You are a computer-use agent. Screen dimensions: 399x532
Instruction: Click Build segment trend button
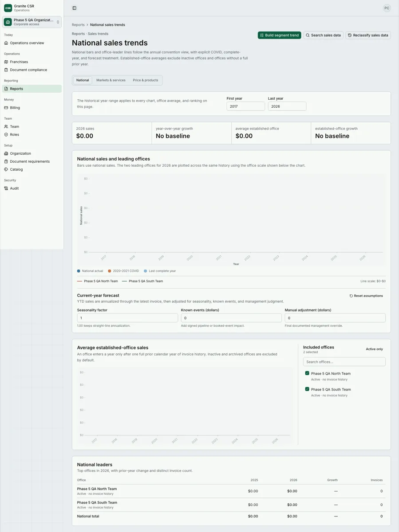pyautogui.click(x=280, y=35)
